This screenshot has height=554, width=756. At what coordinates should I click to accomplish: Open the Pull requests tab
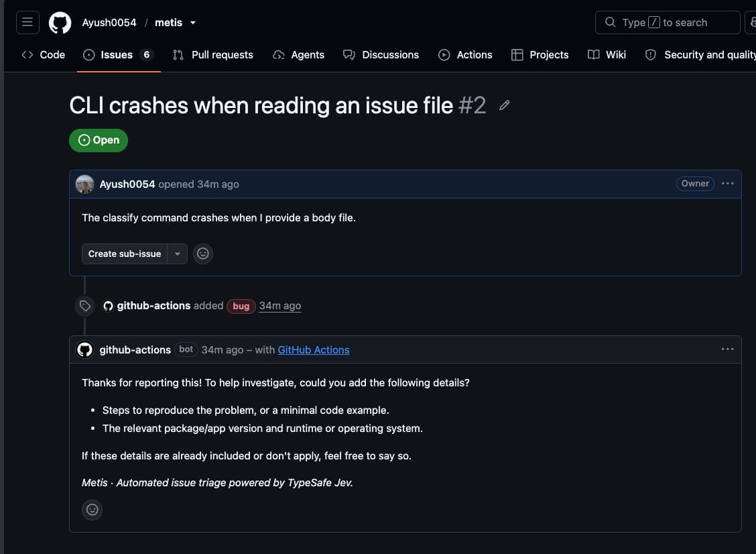[x=213, y=54]
